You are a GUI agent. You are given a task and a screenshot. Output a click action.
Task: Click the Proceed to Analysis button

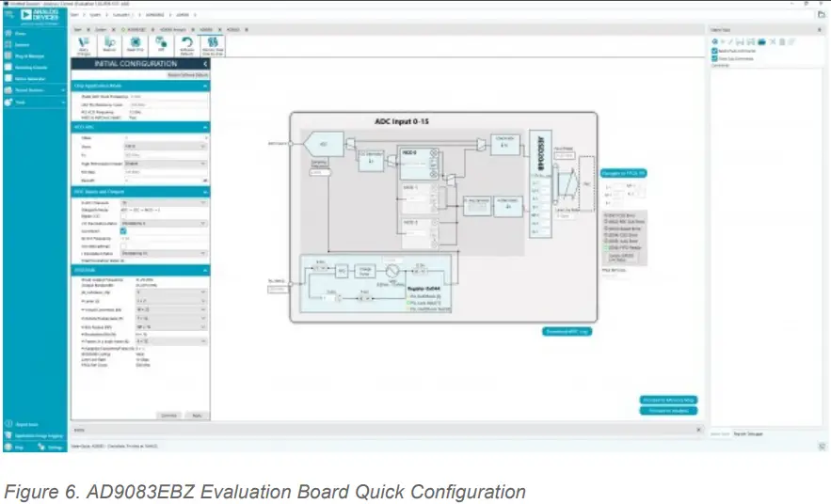pyautogui.click(x=668, y=411)
